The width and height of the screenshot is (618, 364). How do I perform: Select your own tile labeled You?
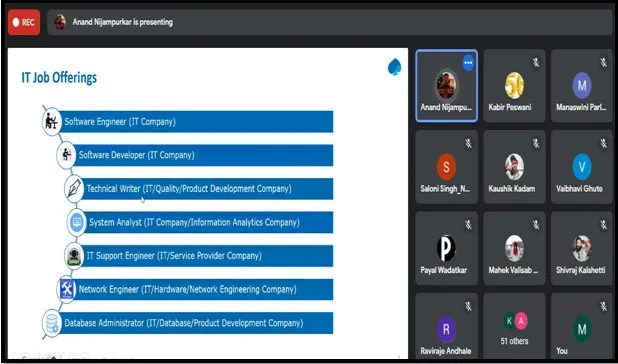(582, 326)
